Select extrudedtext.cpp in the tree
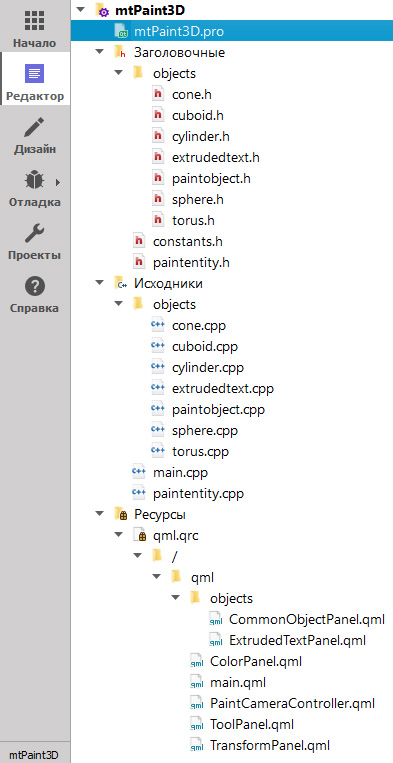 click(x=223, y=389)
